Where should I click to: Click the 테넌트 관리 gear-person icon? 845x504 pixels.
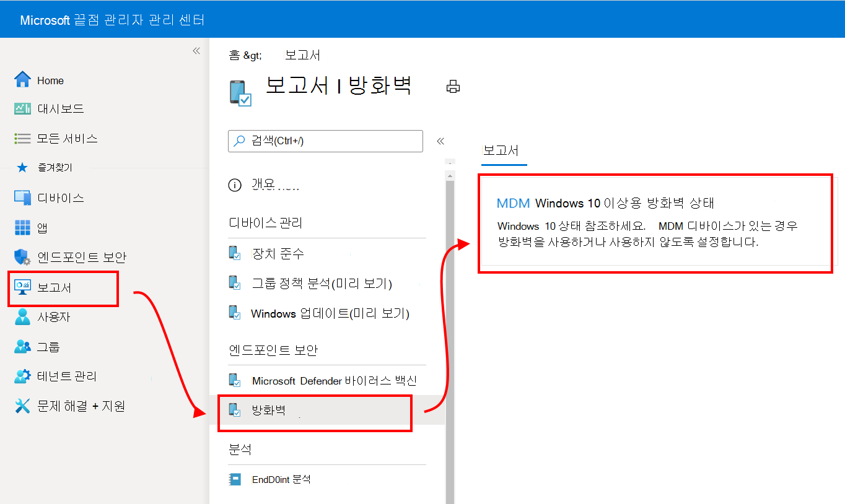point(22,376)
